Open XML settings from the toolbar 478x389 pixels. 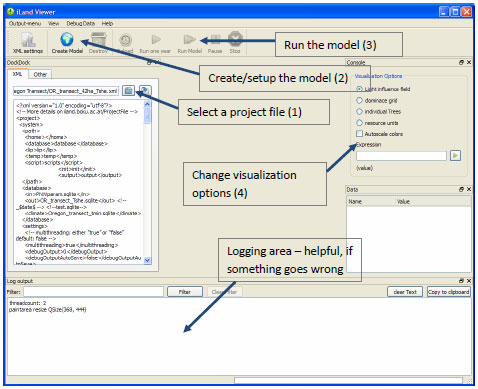[x=28, y=42]
